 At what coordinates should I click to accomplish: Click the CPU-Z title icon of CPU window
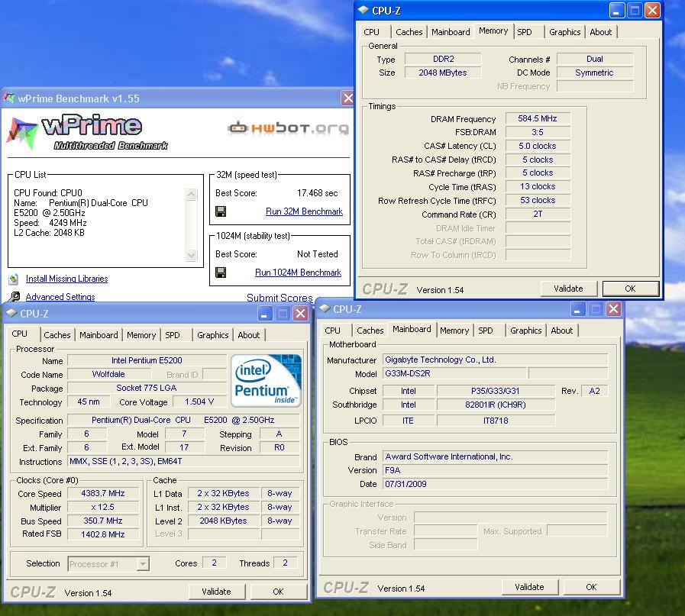tap(11, 313)
